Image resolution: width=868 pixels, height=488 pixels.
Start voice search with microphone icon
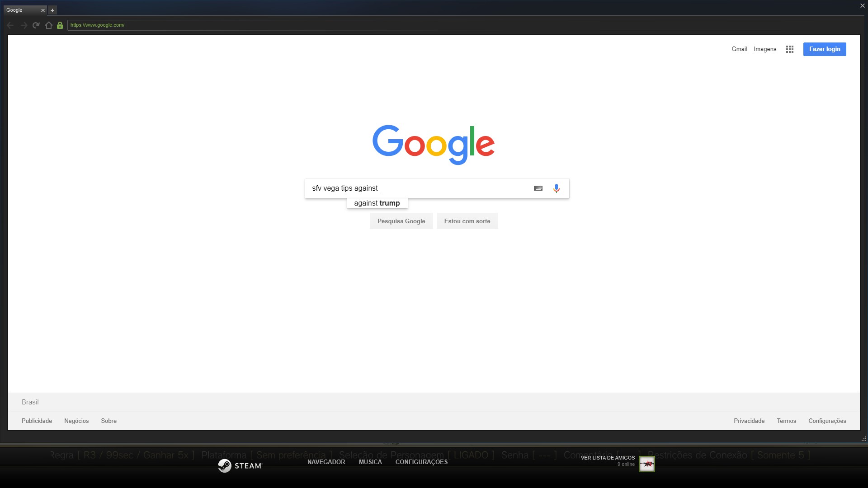[557, 188]
